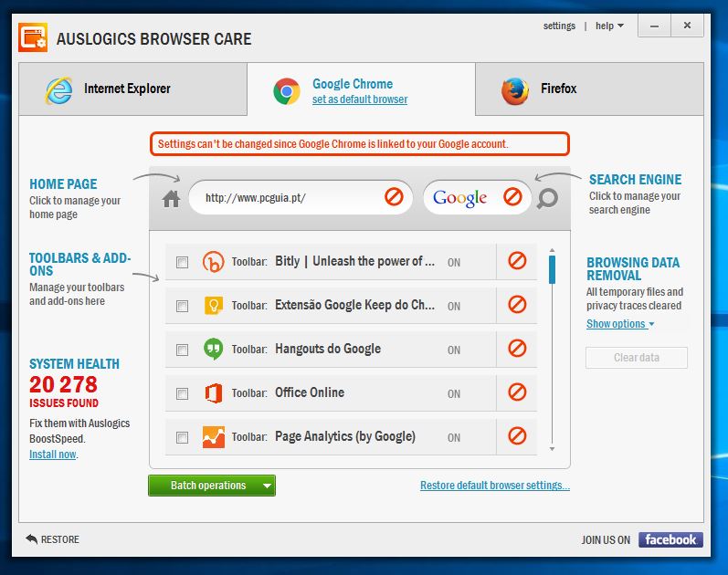Click the home page URL field
The image size is (728, 575).
pos(301,198)
